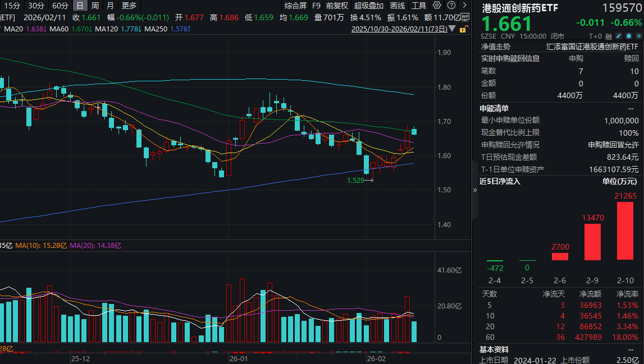The height and width of the screenshot is (364, 644).
Task: Click the 2-10 net inflow red bar
Action: coord(625,231)
